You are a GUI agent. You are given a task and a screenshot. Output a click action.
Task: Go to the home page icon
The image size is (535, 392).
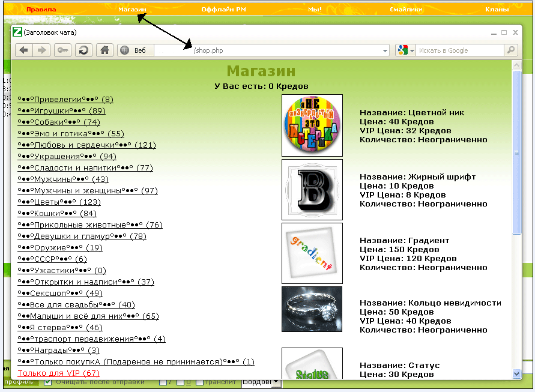(x=104, y=50)
